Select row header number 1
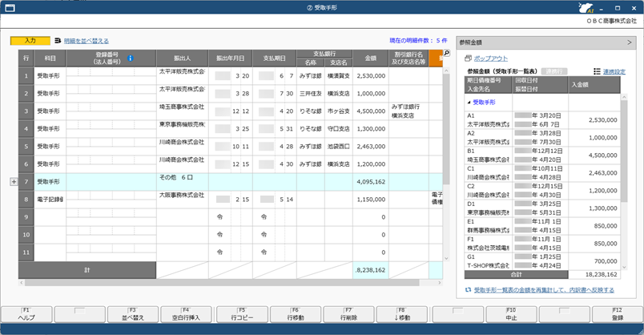Screen dimensions: 644x335 (x=26, y=75)
